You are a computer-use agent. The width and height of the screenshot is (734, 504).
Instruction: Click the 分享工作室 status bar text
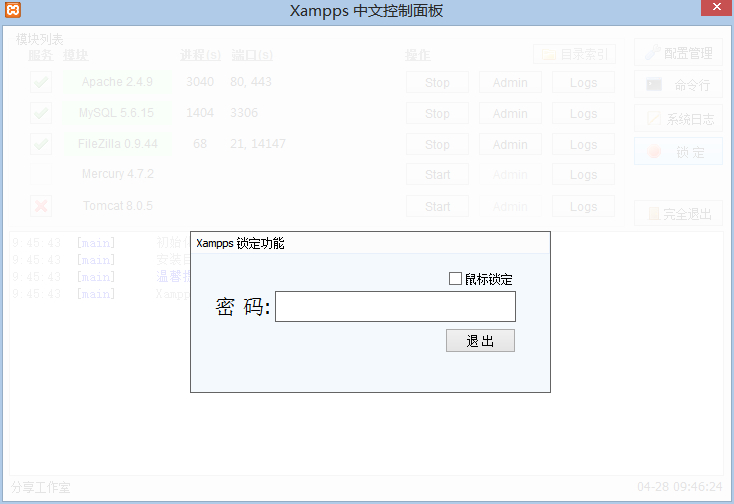(x=41, y=488)
